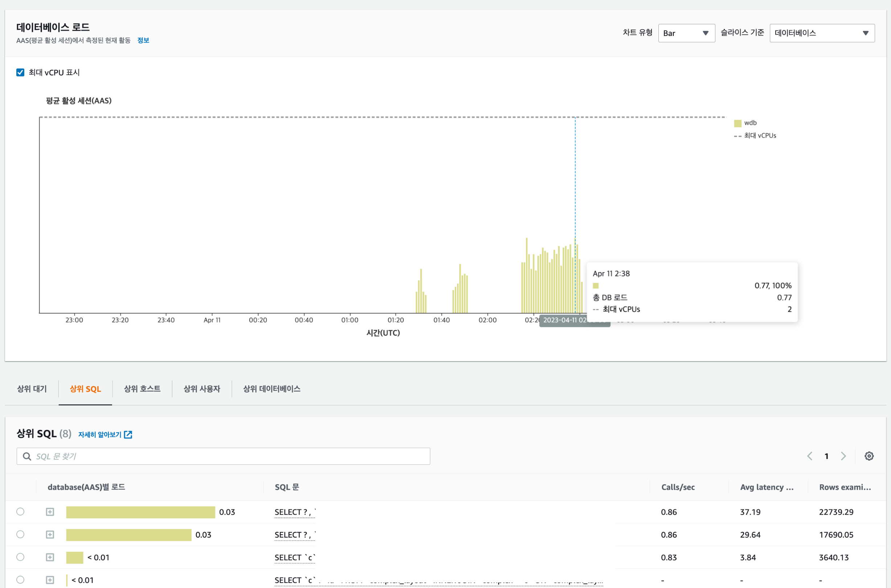Expand first SQL row with plus icon
The image size is (891, 588).
pyautogui.click(x=50, y=512)
